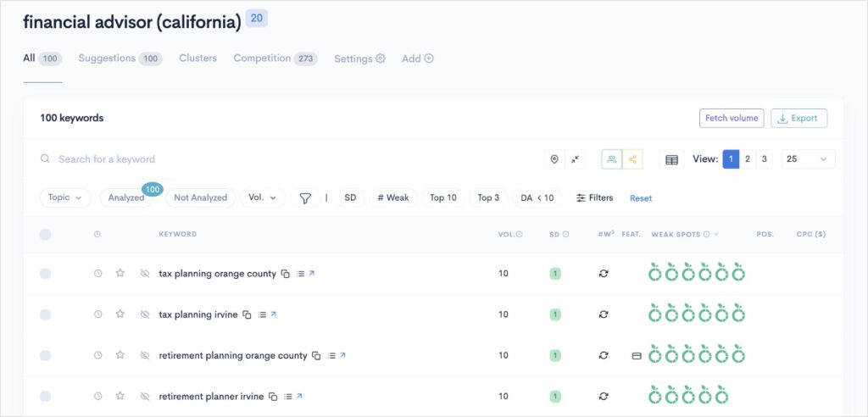Copy the tax planning irvine keyword
This screenshot has width=868, height=417.
tap(247, 314)
